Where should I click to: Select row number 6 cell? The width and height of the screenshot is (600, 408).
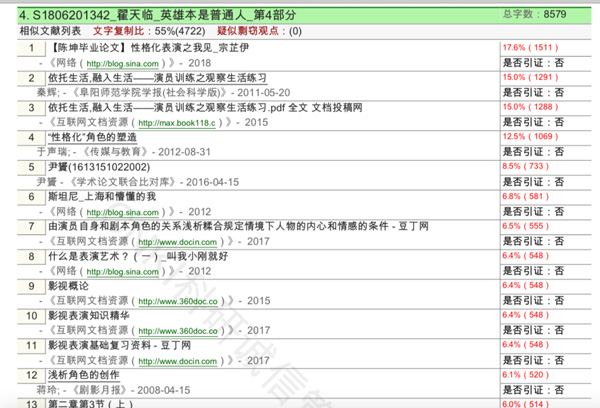click(x=31, y=197)
